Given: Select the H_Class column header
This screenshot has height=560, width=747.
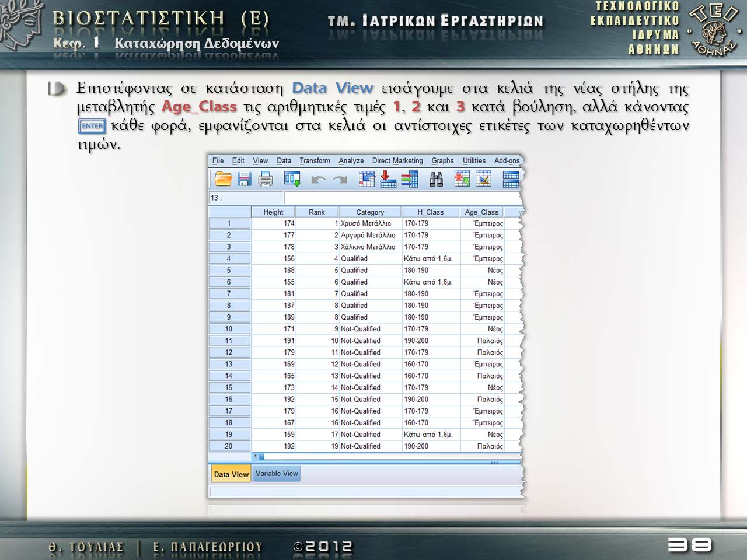Looking at the screenshot, I should (431, 212).
